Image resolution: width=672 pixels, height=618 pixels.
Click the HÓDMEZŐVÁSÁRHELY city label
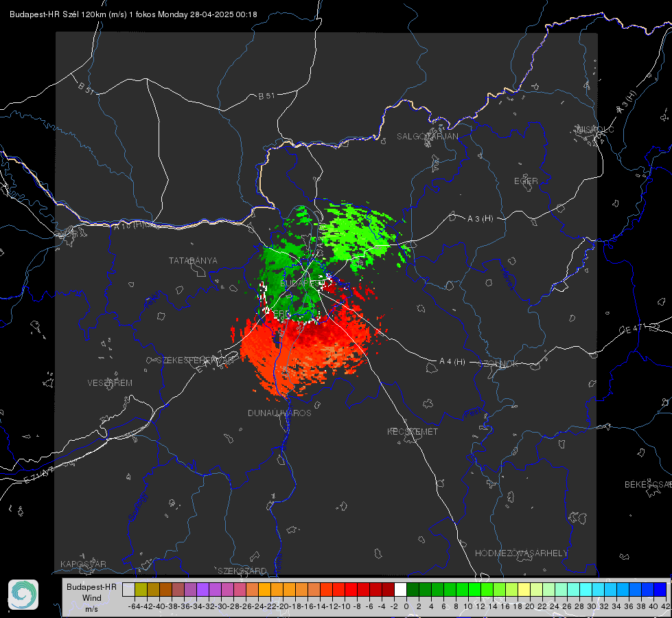pyautogui.click(x=521, y=553)
